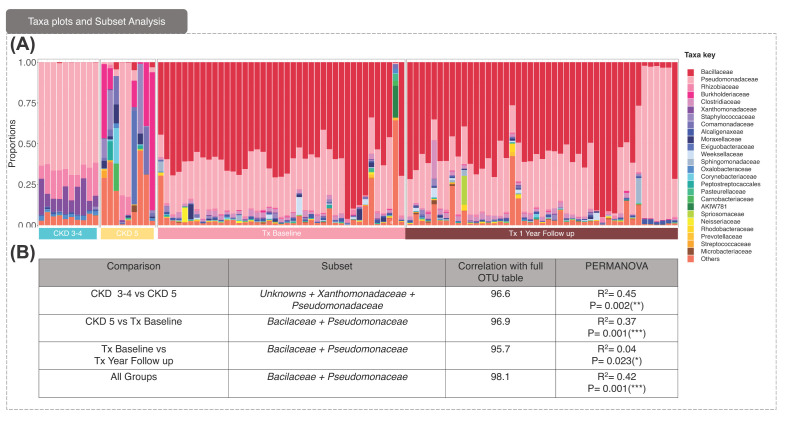Image resolution: width=791 pixels, height=421 pixels.
Task: Click the AKIW781 dark green legend swatch
Action: 691,207
